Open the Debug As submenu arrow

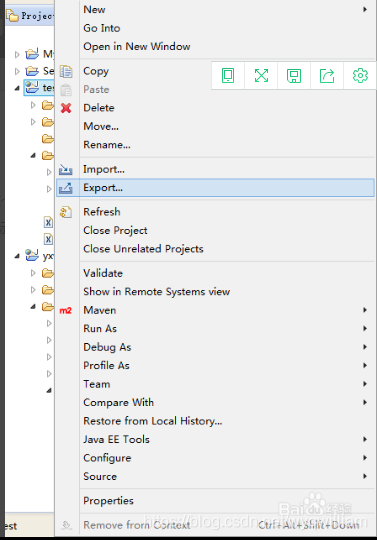pos(365,347)
